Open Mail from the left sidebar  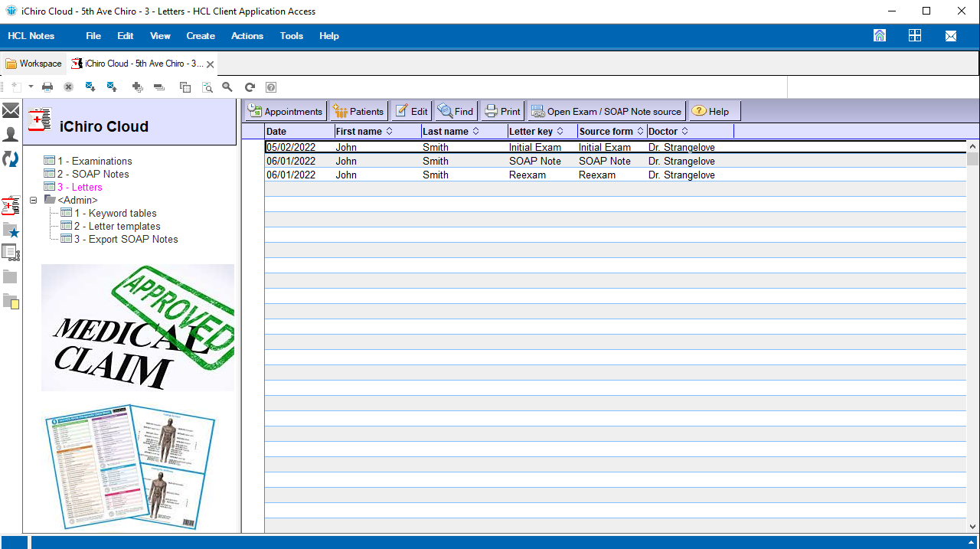pos(11,111)
